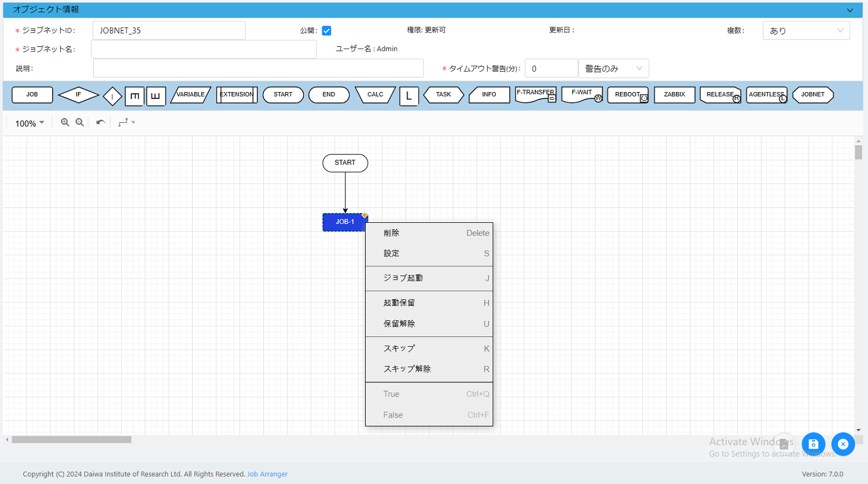Image resolution: width=868 pixels, height=484 pixels.
Task: Click the blue save button
Action: coord(814,444)
